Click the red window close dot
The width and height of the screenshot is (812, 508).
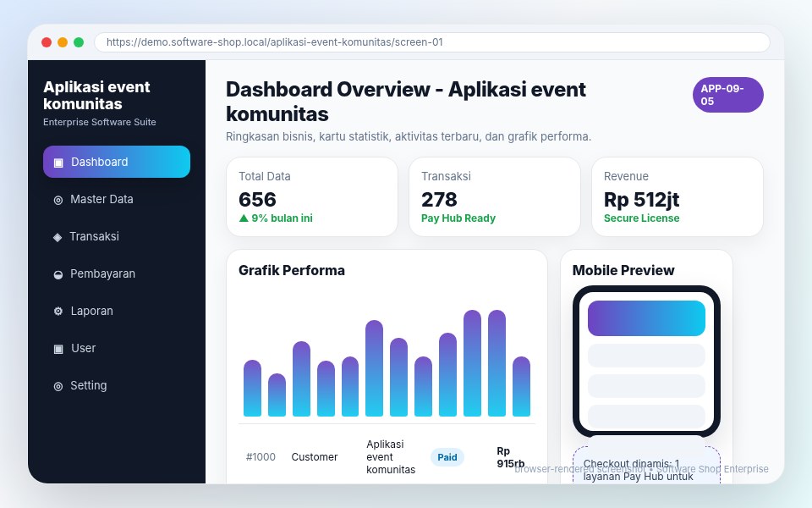point(47,42)
